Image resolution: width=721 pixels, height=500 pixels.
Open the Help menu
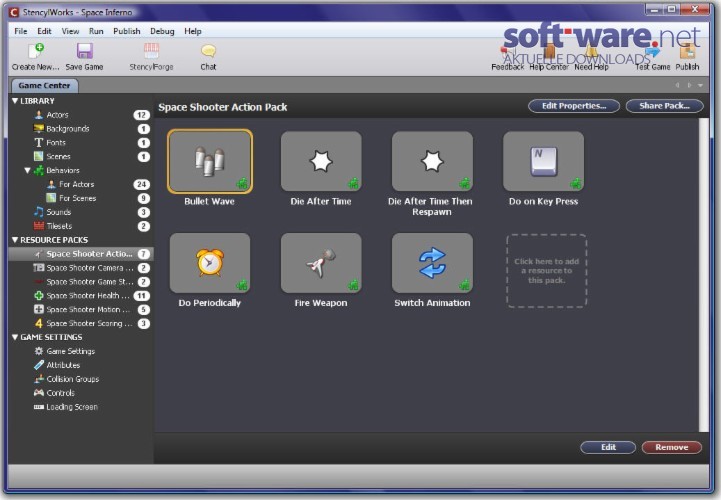(x=193, y=31)
